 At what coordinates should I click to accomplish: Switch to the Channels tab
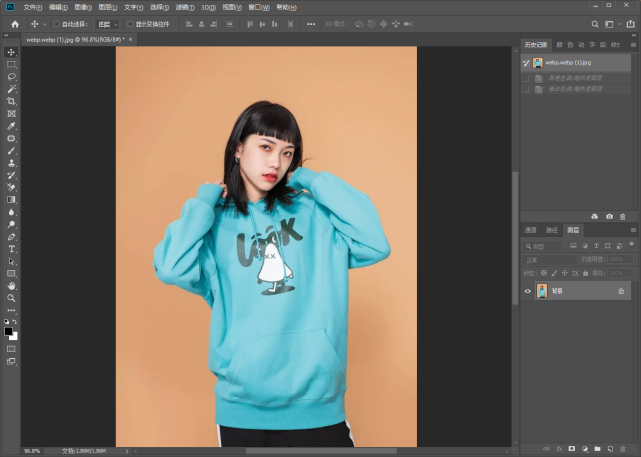530,230
